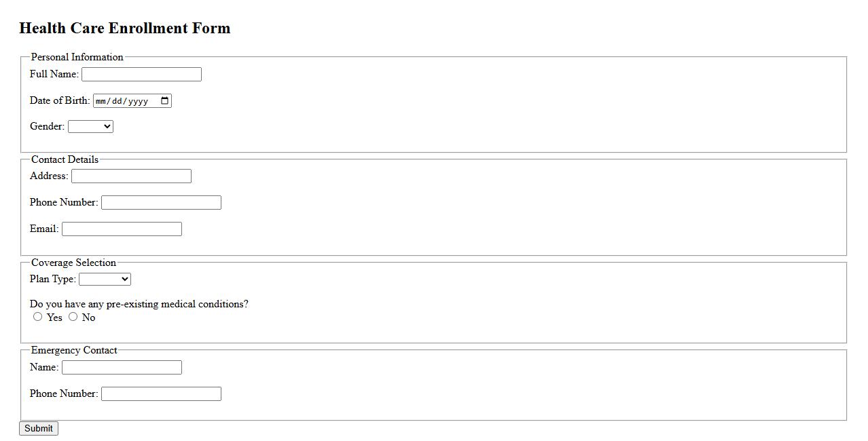Click the No label text
The height and width of the screenshot is (441, 868).
(x=89, y=318)
